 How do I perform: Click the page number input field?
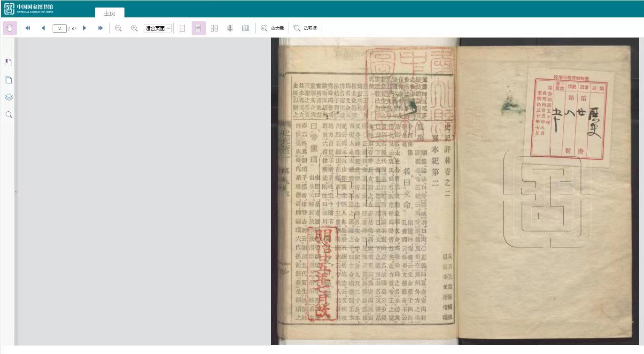(60, 28)
